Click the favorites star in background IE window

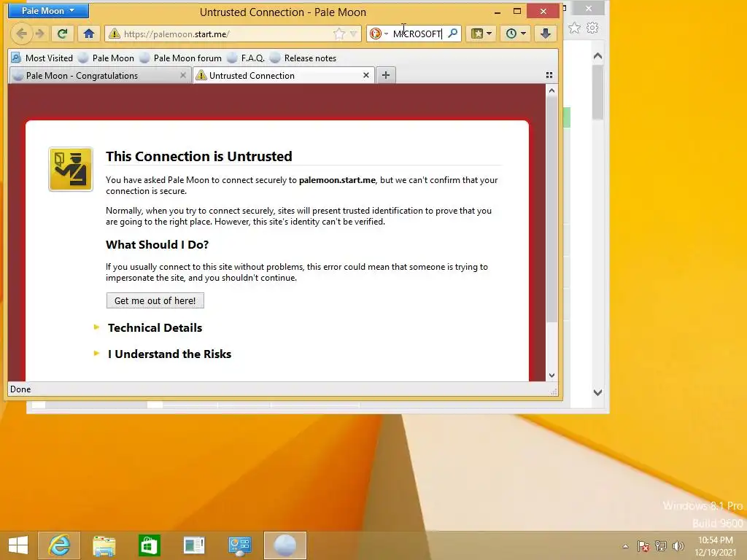coord(575,28)
